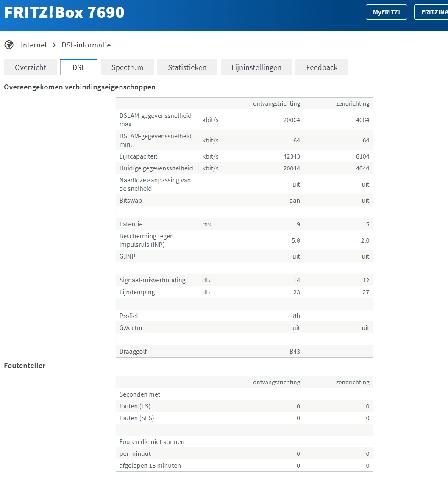Click the globe Internet icon
The width and height of the screenshot is (448, 500).
(x=9, y=45)
